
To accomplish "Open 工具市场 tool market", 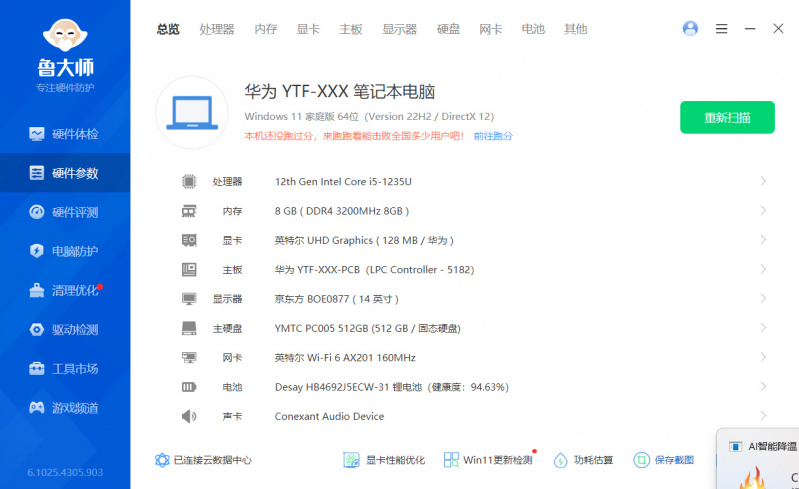I will [64, 368].
